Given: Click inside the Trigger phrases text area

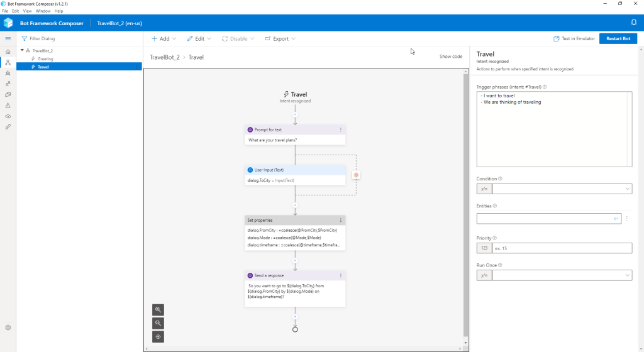Looking at the screenshot, I should [x=554, y=129].
